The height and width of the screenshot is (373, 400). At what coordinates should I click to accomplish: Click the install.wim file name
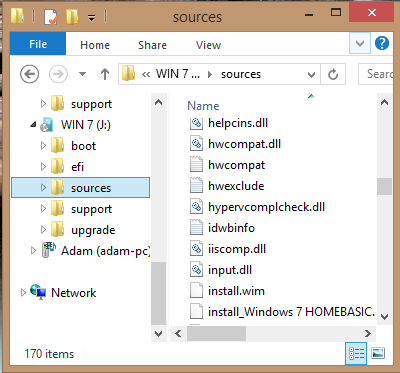tap(236, 291)
